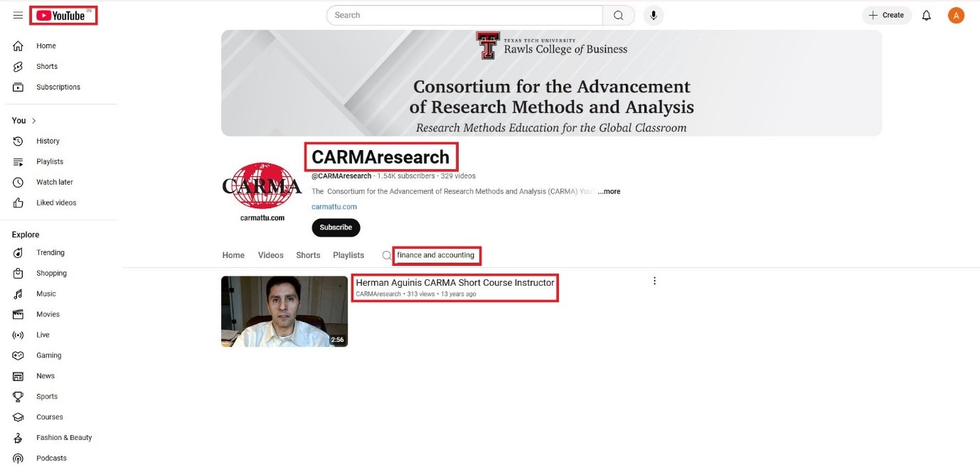980x472 pixels.
Task: Open video options three-dot menu
Action: tap(654, 281)
